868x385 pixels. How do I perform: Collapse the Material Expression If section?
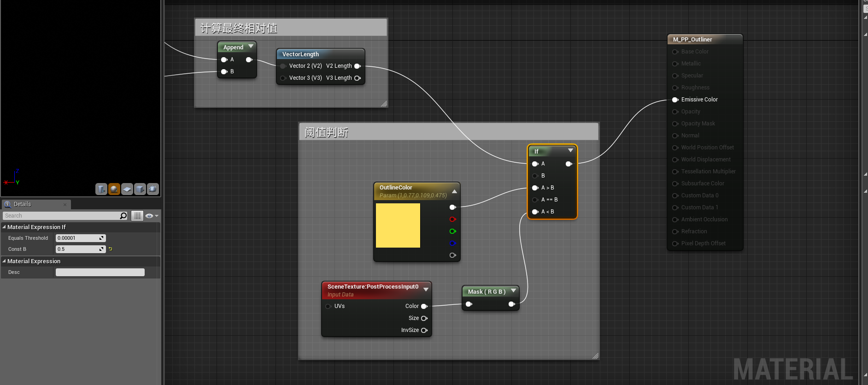[x=4, y=227]
